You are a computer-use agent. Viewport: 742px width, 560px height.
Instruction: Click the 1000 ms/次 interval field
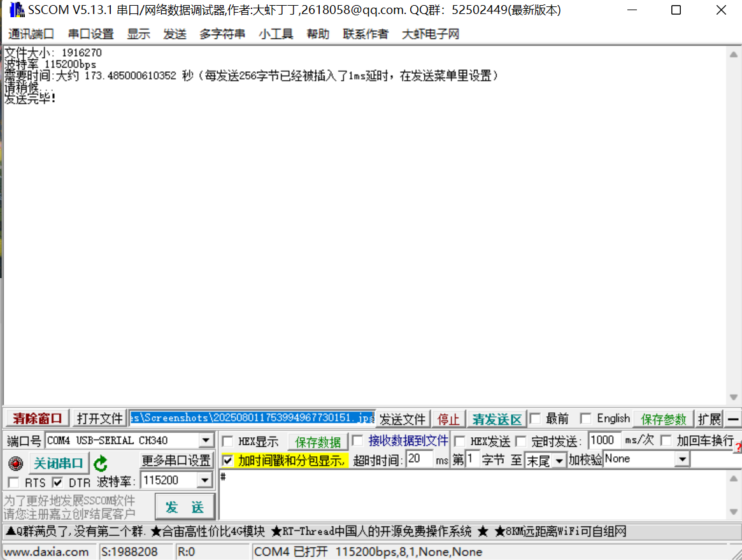(x=603, y=440)
